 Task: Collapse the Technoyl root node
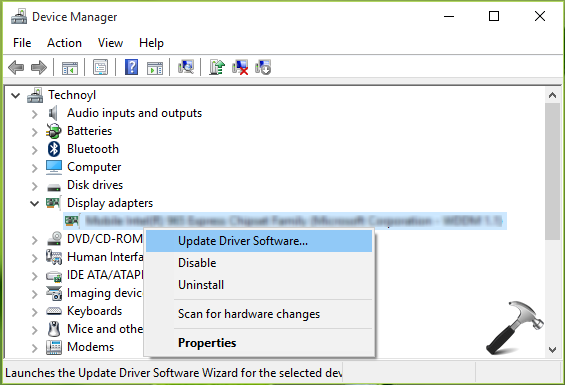[15, 96]
